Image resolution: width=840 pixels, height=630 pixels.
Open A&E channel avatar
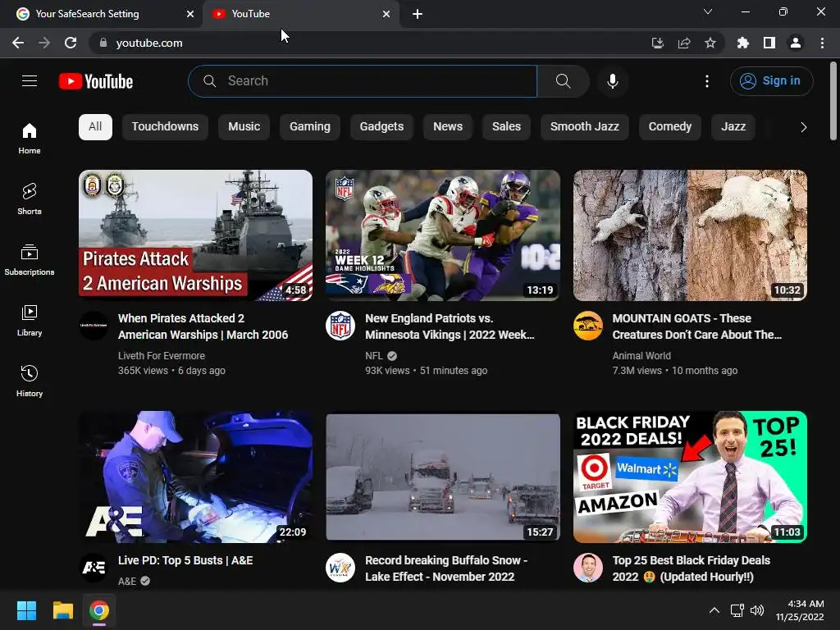tap(94, 568)
